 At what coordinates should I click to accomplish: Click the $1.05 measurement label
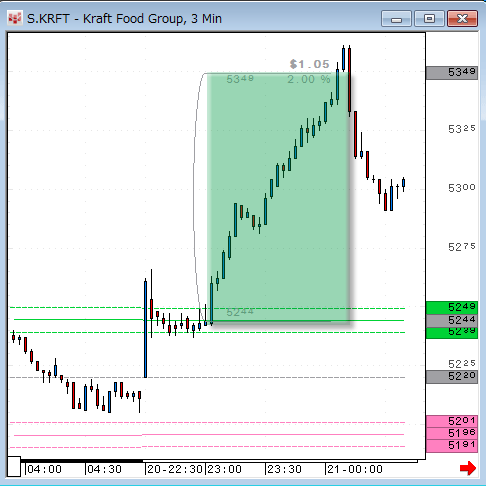[309, 64]
